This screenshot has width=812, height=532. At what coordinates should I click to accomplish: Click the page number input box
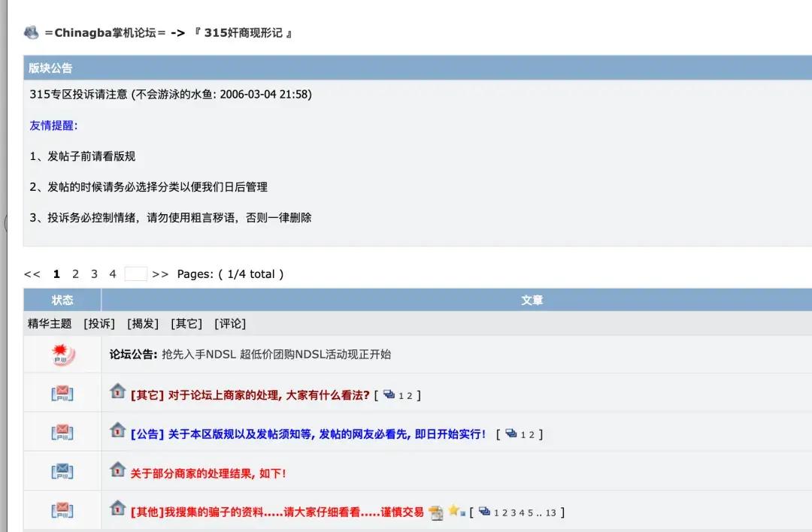coord(135,274)
